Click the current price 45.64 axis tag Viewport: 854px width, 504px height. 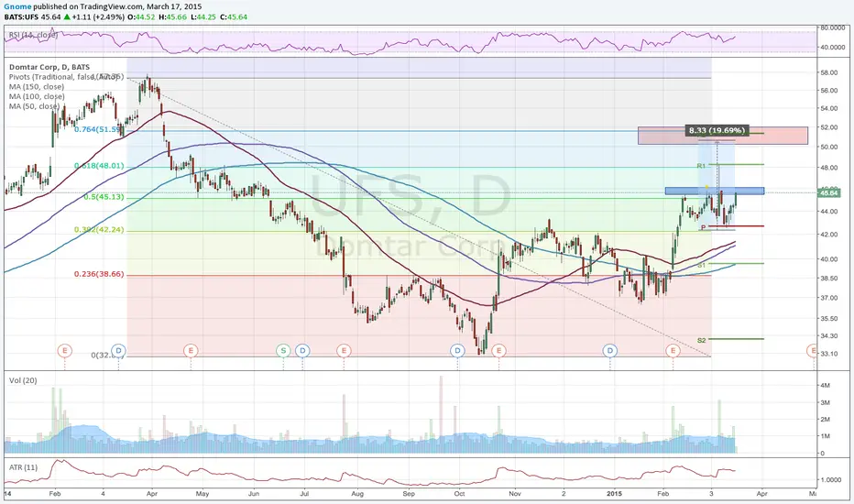click(x=830, y=192)
